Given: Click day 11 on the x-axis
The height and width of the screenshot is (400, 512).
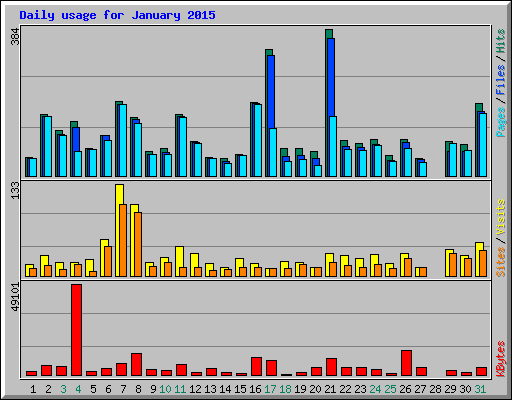Looking at the screenshot, I should (x=180, y=389).
